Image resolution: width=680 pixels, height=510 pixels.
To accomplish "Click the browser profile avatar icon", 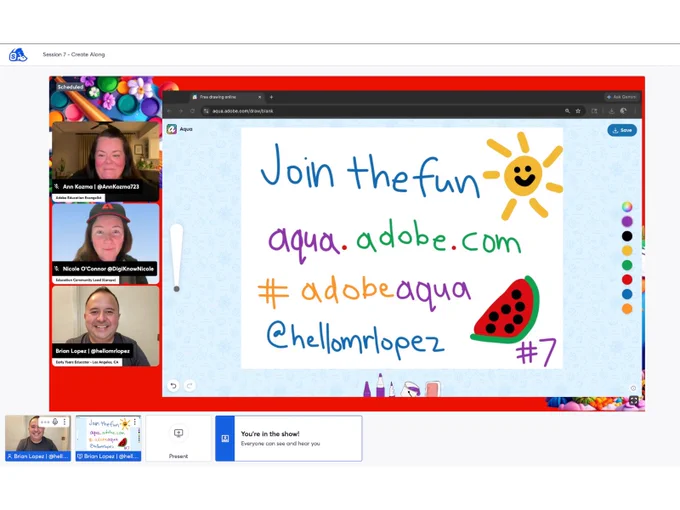I will click(623, 111).
